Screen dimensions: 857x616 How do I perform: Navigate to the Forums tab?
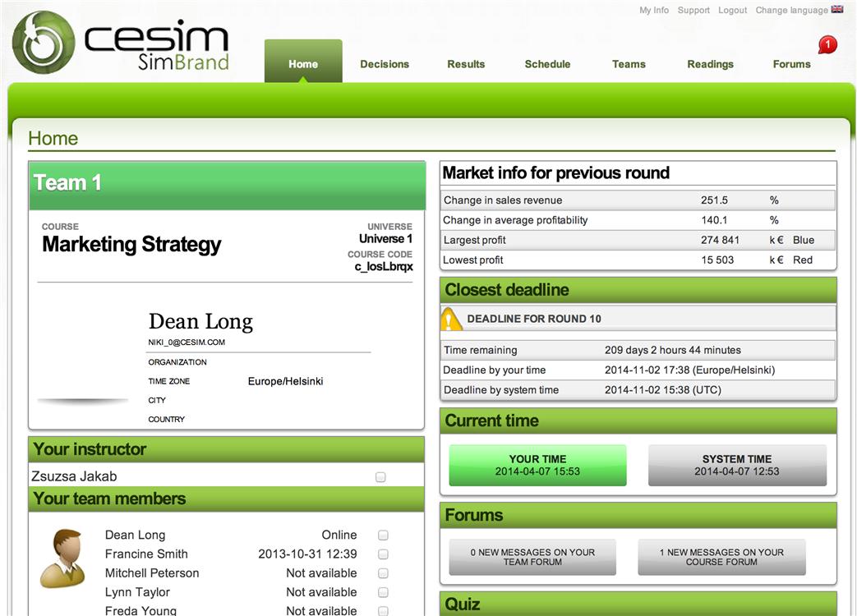click(x=792, y=64)
